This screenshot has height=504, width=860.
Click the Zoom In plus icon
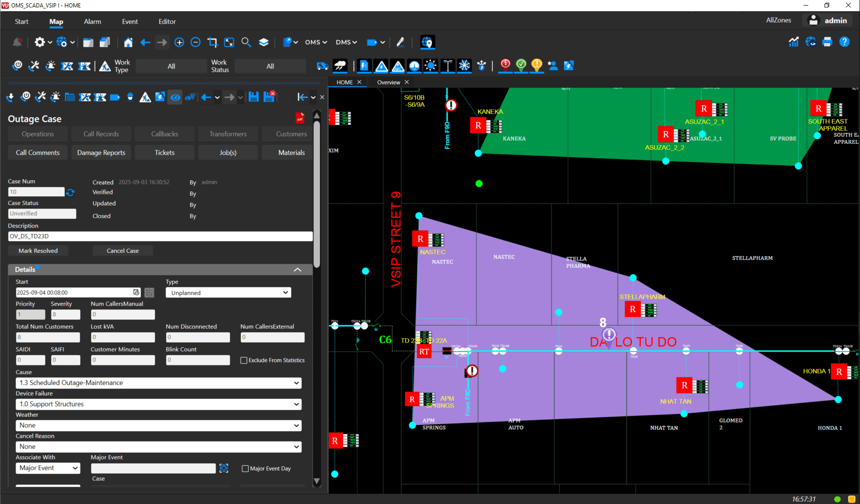point(179,42)
